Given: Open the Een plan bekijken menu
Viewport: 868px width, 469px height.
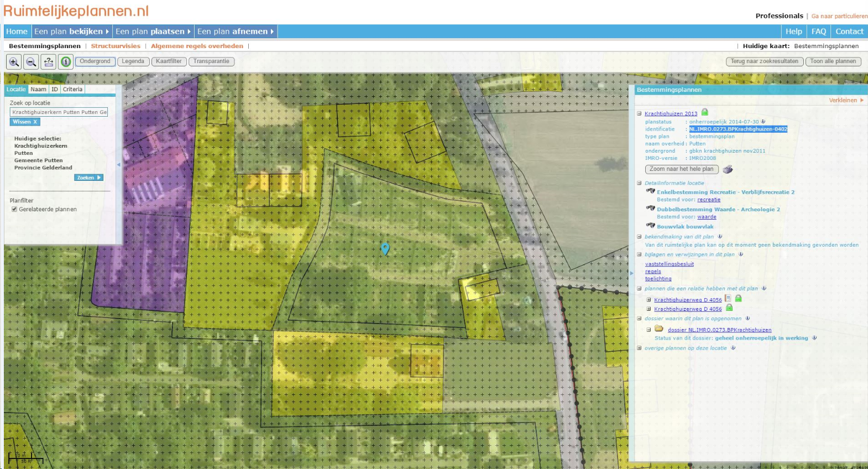Looking at the screenshot, I should (x=71, y=32).
